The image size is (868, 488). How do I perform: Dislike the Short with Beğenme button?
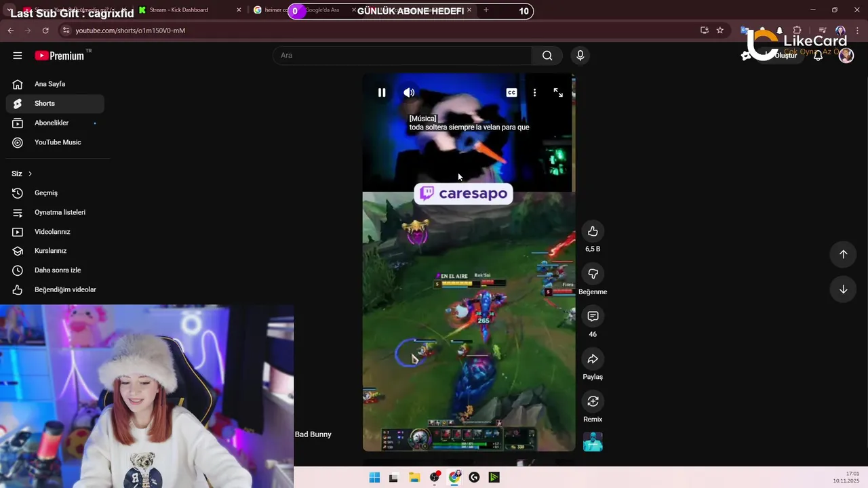click(593, 274)
